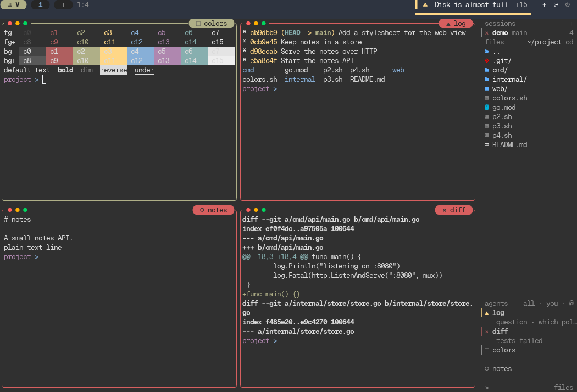577x392 pixels.
Task: Collapse the sidebar with double chevron
Action: [487, 388]
